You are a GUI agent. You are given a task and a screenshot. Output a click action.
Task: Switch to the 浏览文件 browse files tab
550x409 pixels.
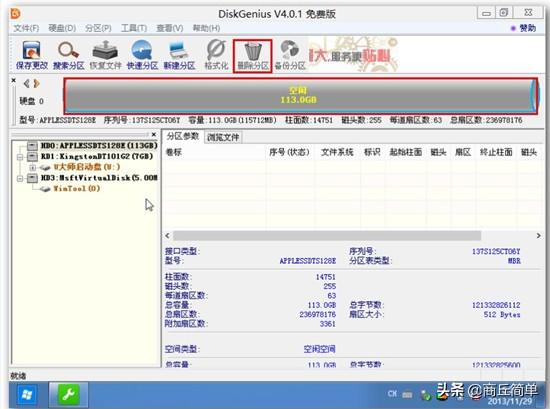(x=223, y=137)
